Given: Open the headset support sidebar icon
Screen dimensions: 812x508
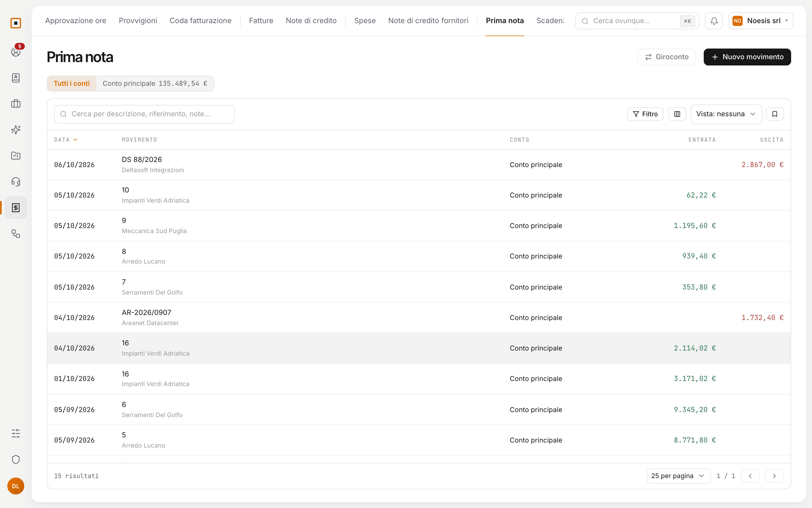Looking at the screenshot, I should 16,182.
